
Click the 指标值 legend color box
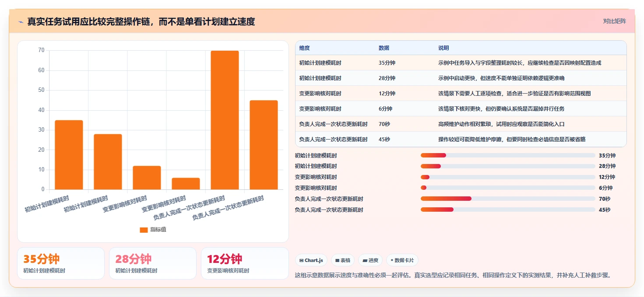[144, 230]
